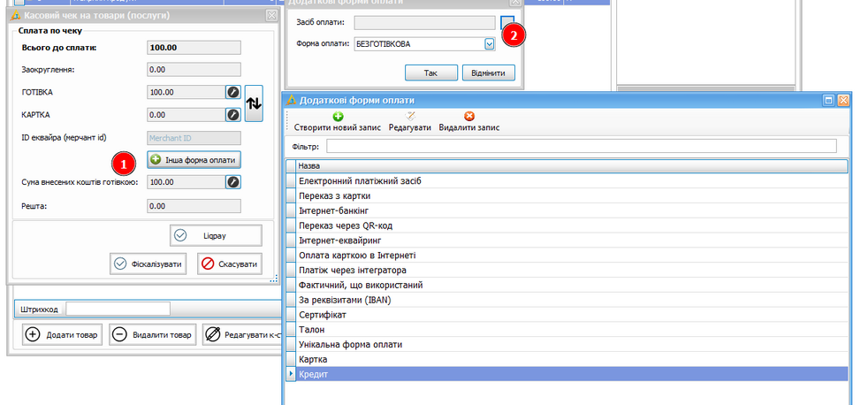Viewport: 868px width, 405px height.
Task: Focus the Фільтр input field
Action: point(582,146)
